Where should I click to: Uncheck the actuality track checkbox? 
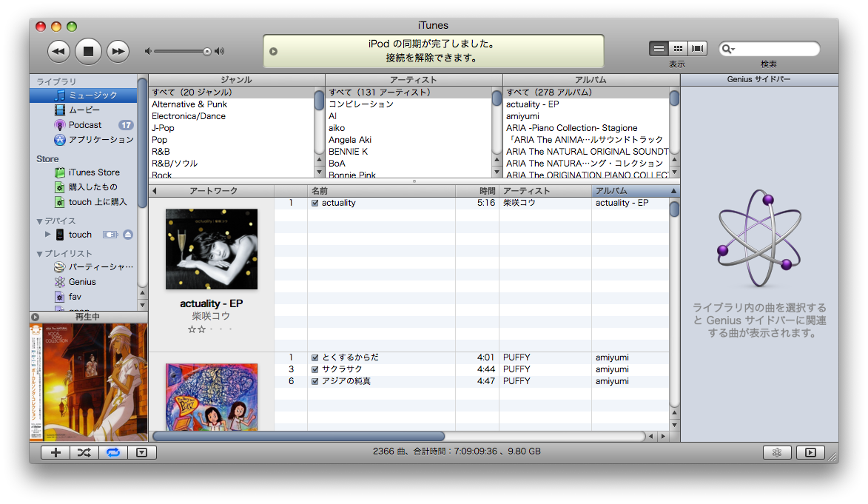coord(315,204)
